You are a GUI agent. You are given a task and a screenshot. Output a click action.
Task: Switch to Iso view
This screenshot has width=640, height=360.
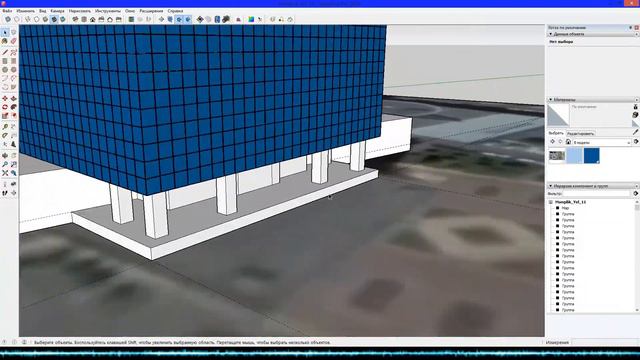coord(75,19)
